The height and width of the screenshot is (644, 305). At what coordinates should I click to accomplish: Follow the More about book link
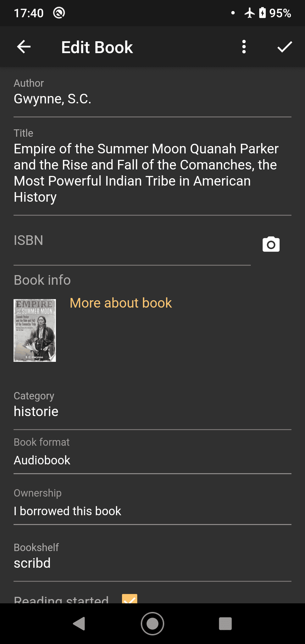point(121,303)
